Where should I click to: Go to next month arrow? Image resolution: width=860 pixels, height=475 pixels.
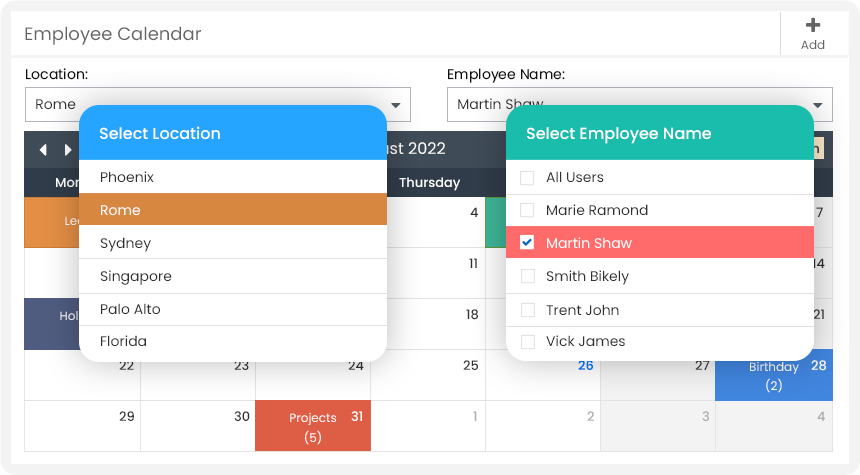click(x=68, y=150)
